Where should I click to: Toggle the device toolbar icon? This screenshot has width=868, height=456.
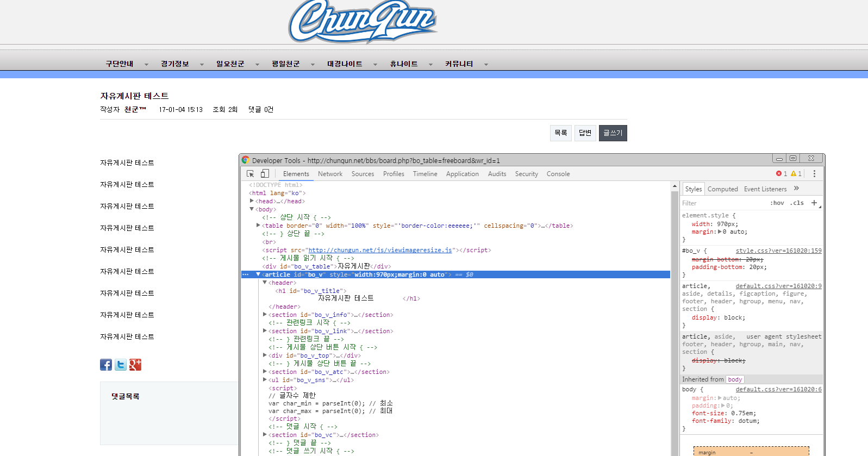click(265, 174)
